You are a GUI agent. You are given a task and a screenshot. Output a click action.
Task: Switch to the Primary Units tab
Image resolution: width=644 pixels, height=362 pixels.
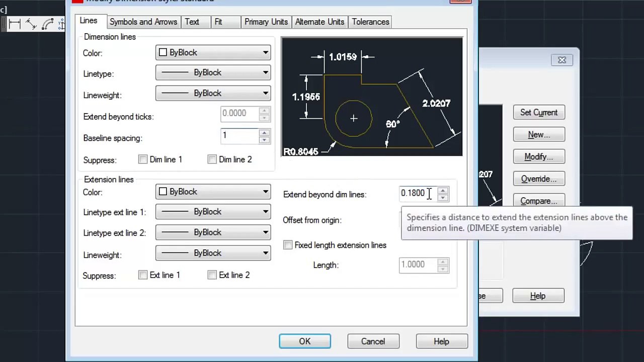click(266, 22)
